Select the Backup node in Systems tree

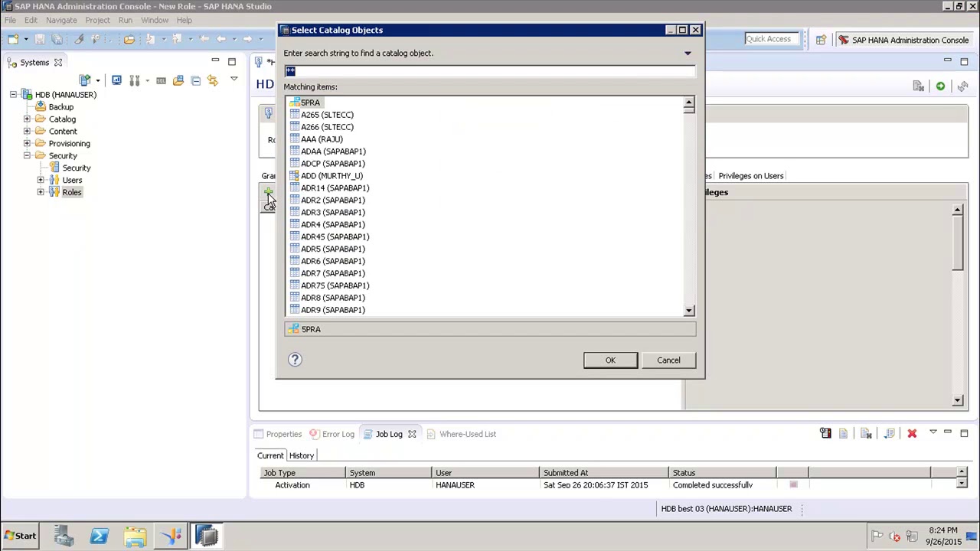coord(61,107)
